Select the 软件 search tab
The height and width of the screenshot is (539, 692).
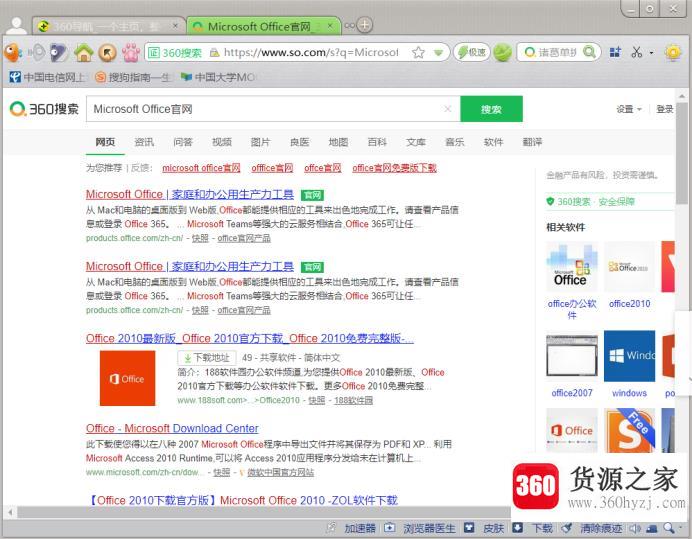tap(493, 142)
